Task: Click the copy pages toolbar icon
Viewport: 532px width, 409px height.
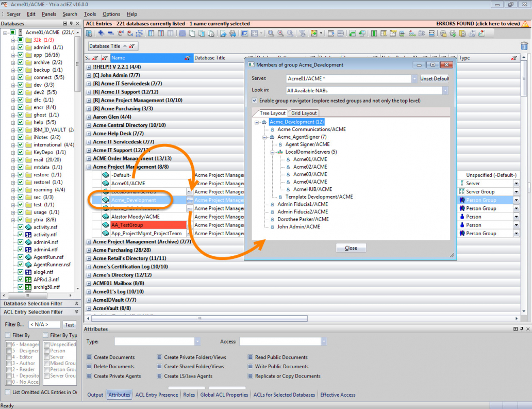Action: coord(192,33)
